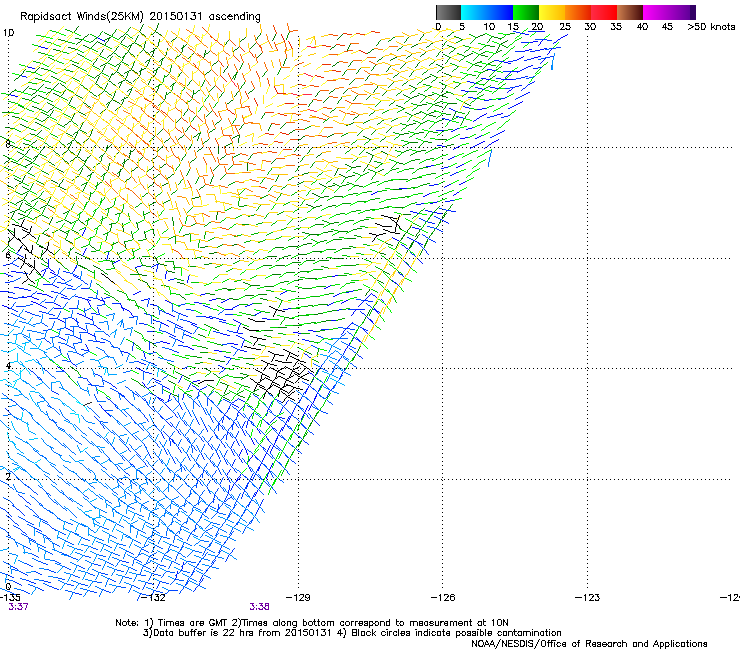
Task: Click the NOAA/NESDIS credit line
Action: click(589, 644)
